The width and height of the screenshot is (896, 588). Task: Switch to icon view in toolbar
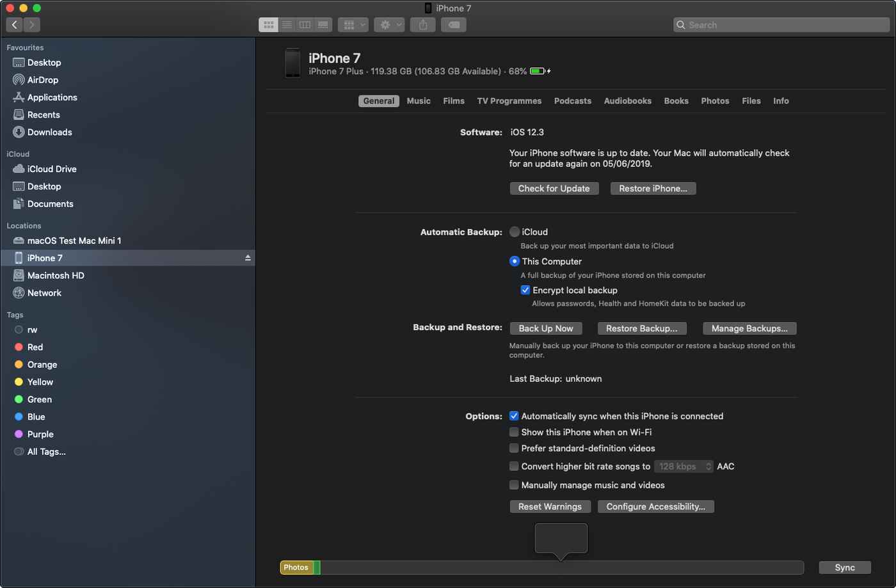(x=268, y=25)
